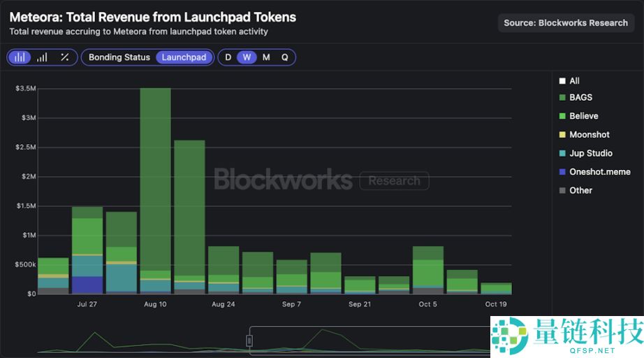
Task: Switch to the cumulative bar chart icon
Action: coord(42,57)
